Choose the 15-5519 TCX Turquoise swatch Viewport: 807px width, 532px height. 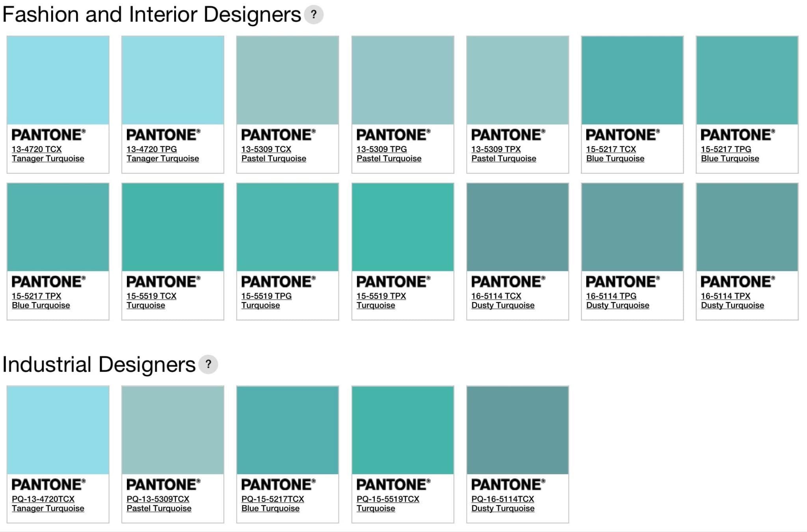coord(173,227)
